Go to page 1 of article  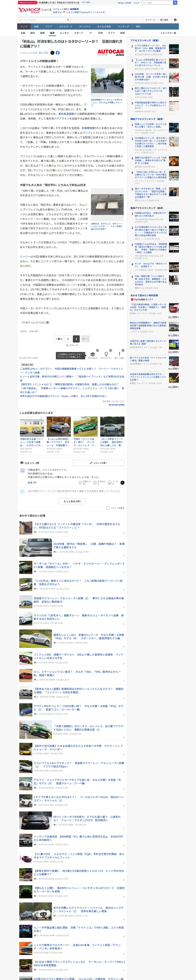point(68,339)
